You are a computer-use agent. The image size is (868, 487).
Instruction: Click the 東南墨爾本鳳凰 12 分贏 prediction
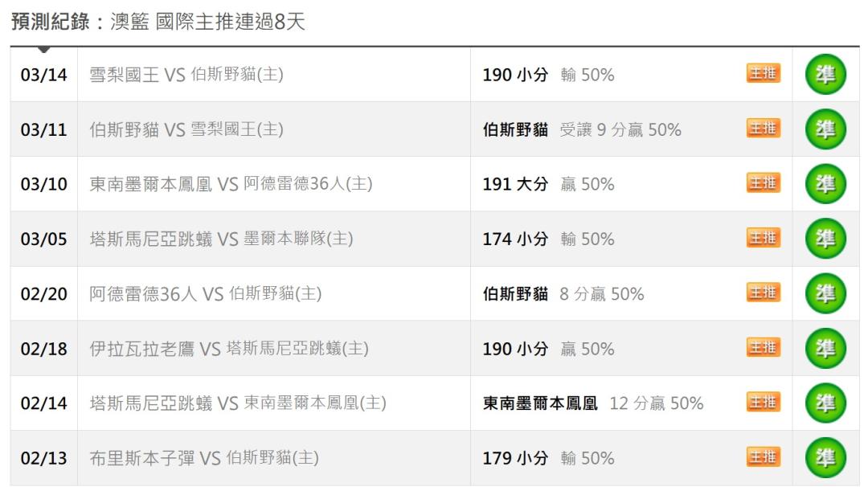pos(592,403)
